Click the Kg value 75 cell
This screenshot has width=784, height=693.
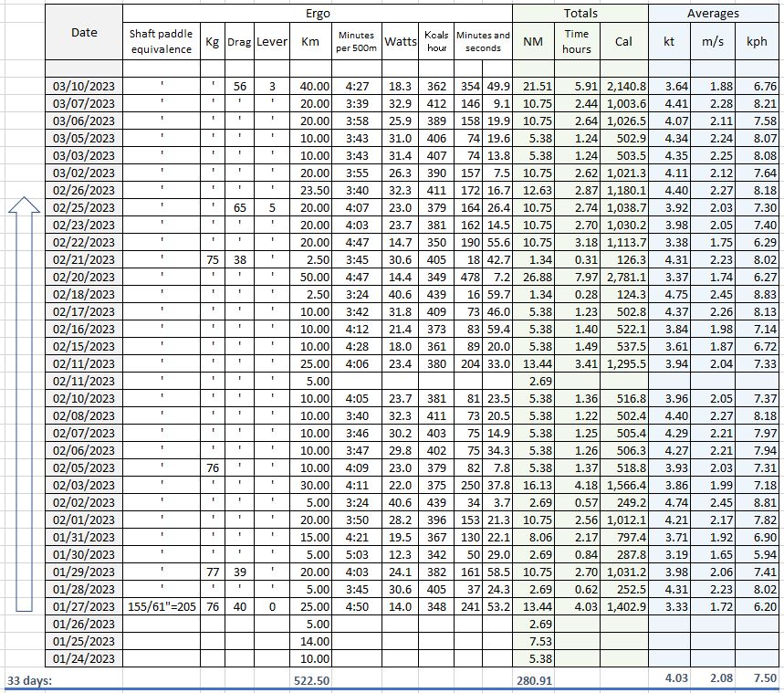point(213,259)
